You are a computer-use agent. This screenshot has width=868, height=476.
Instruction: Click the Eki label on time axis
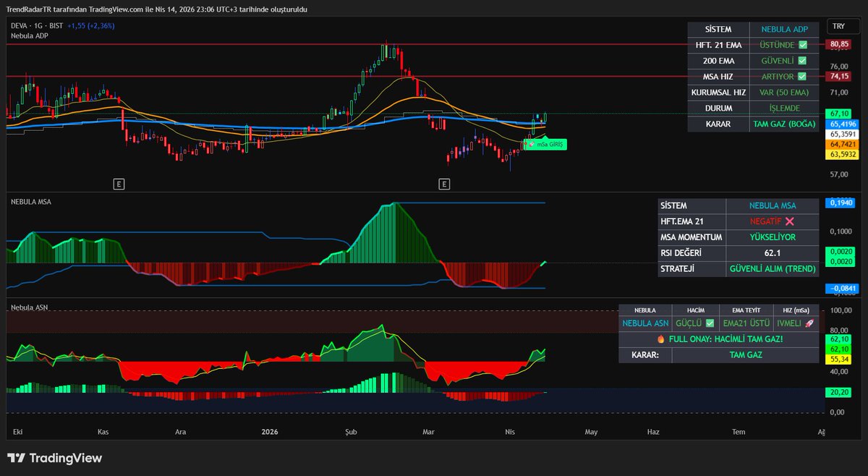17,432
